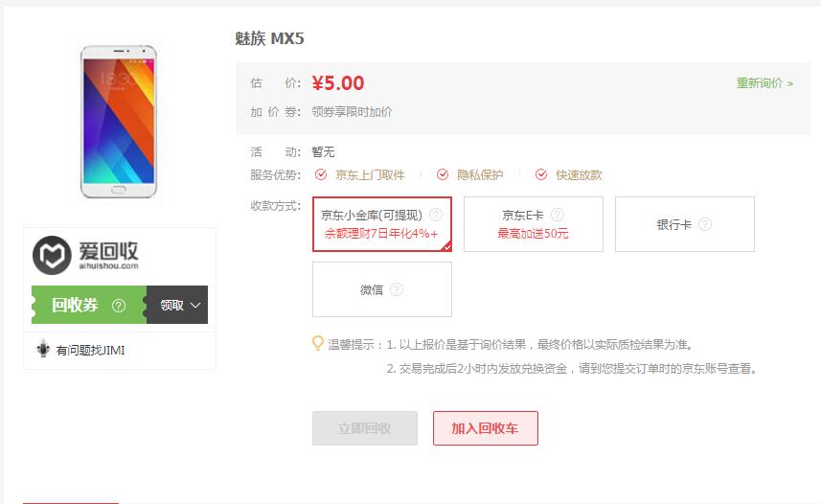Select 京东小金库(可提现) payment method
The width and height of the screenshot is (821, 504).
(382, 224)
